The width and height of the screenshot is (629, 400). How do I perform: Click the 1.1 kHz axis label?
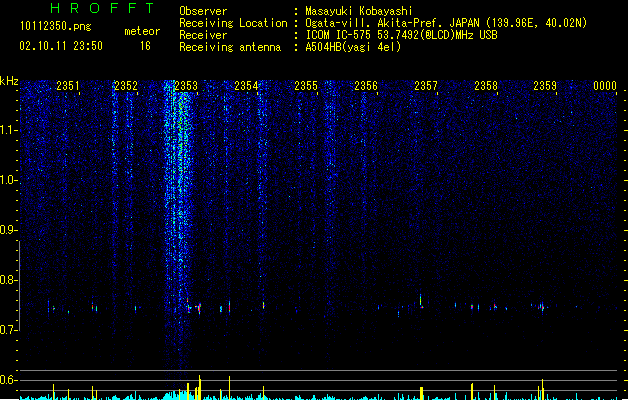tap(8, 130)
